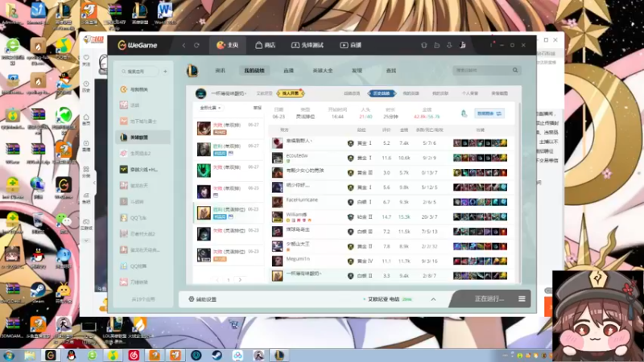Click the 举报 report link
The image size is (644, 362).
(257, 108)
